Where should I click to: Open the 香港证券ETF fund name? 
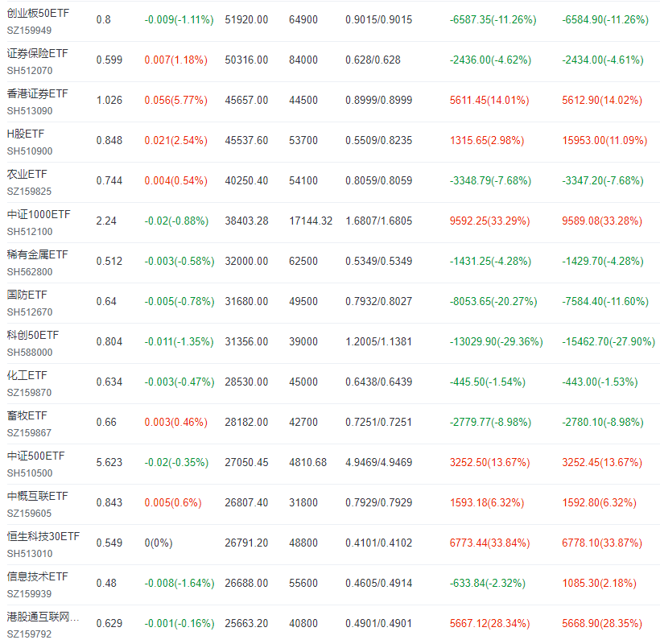point(38,94)
